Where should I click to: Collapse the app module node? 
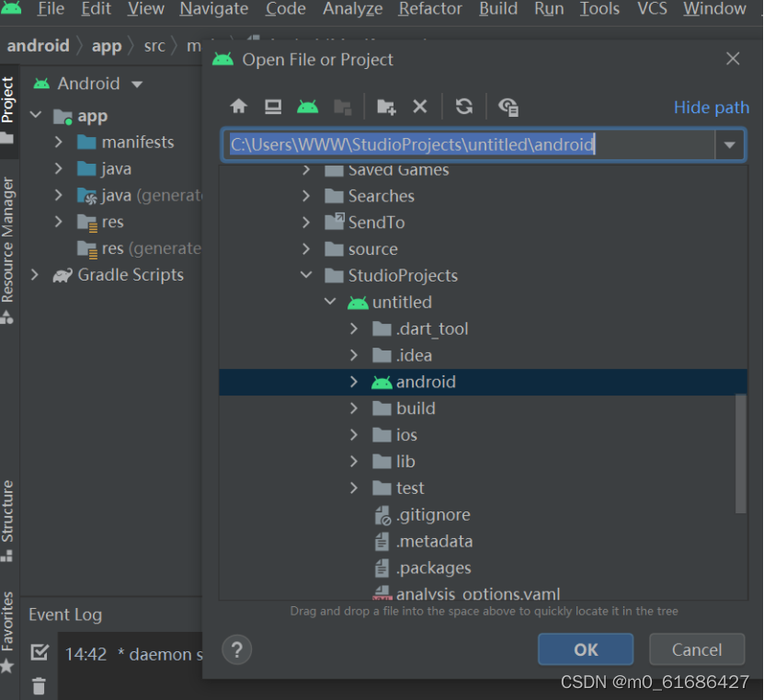(x=36, y=115)
